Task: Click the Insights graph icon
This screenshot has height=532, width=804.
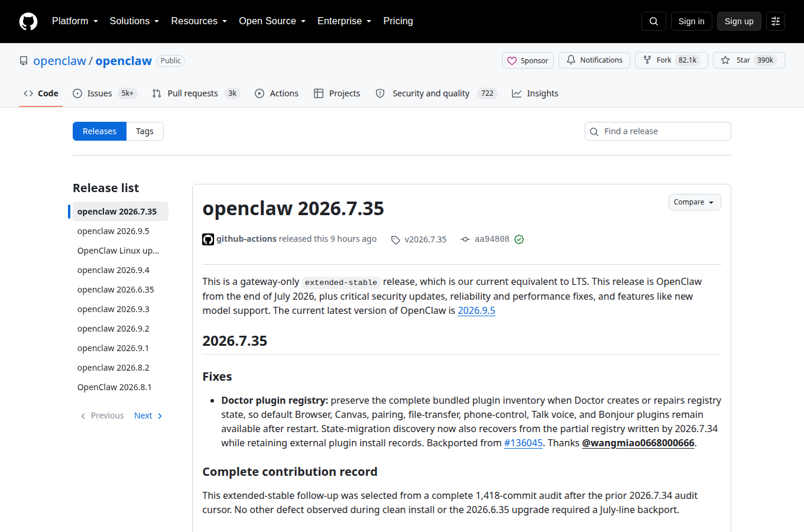Action: tap(517, 93)
